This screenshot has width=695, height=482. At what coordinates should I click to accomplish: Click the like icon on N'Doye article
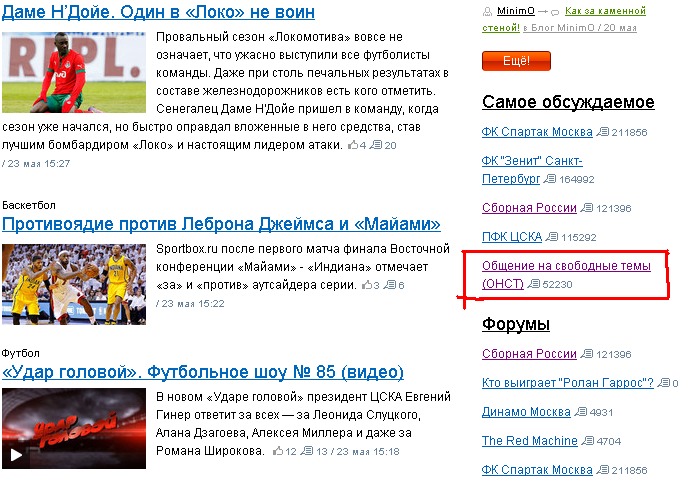coord(353,145)
